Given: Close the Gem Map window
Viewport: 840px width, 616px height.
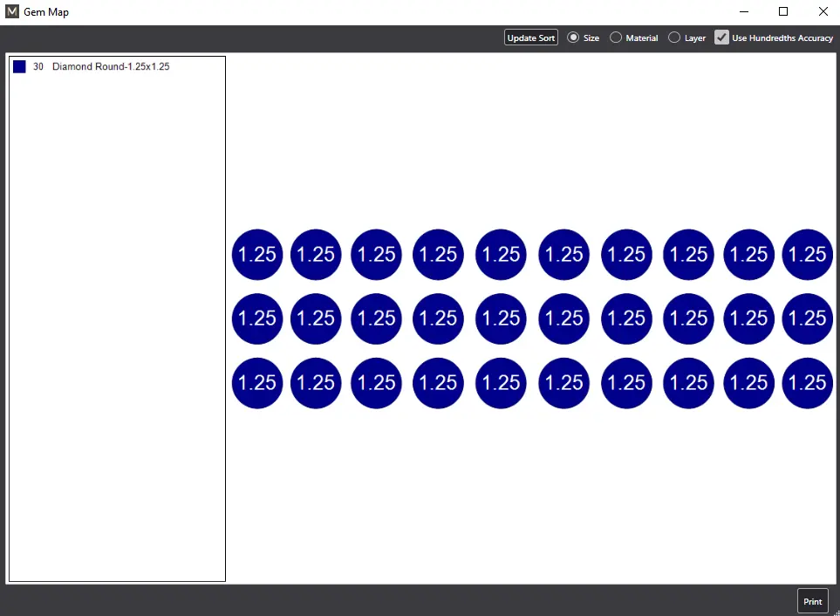Looking at the screenshot, I should coord(823,12).
